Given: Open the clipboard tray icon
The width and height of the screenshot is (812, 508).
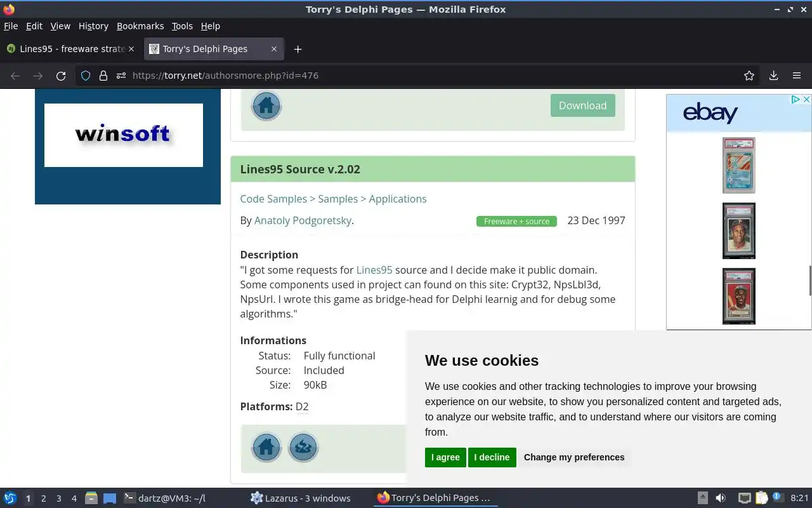Looking at the screenshot, I should pyautogui.click(x=761, y=498).
